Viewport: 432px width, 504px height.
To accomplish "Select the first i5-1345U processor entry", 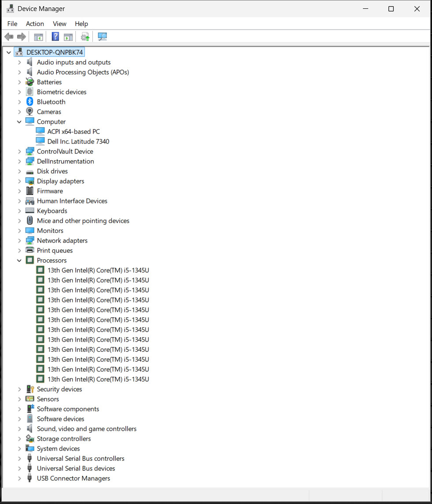I will point(98,270).
